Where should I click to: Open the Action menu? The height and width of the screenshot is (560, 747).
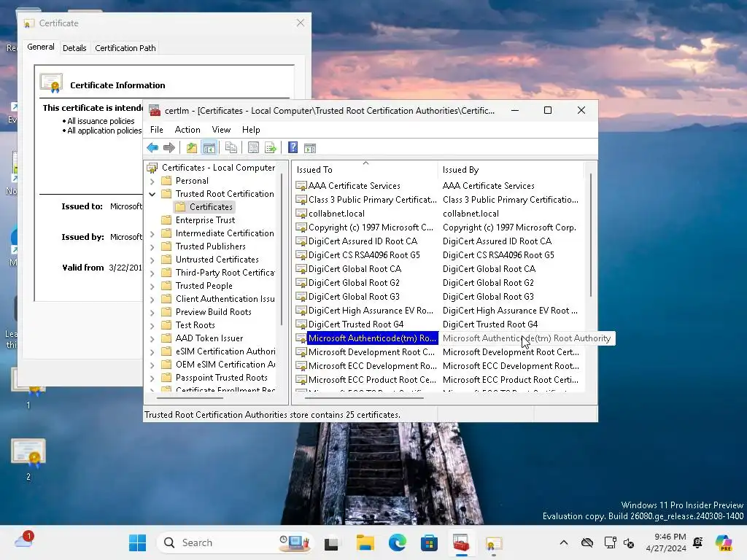point(187,130)
